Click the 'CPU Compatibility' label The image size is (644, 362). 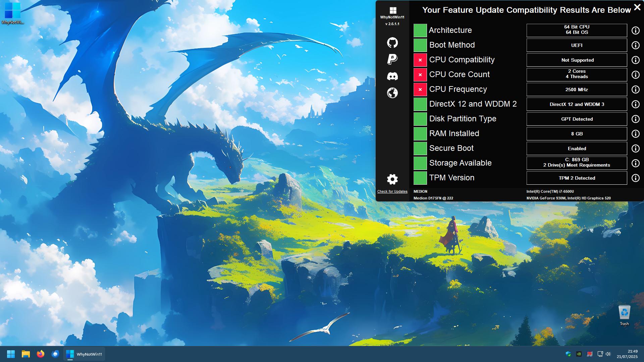(x=462, y=60)
